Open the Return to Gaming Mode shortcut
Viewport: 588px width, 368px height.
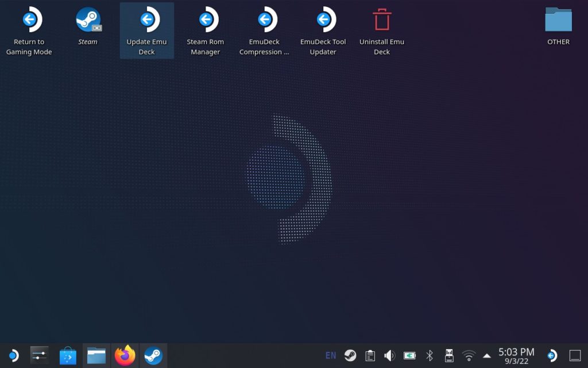(x=29, y=31)
